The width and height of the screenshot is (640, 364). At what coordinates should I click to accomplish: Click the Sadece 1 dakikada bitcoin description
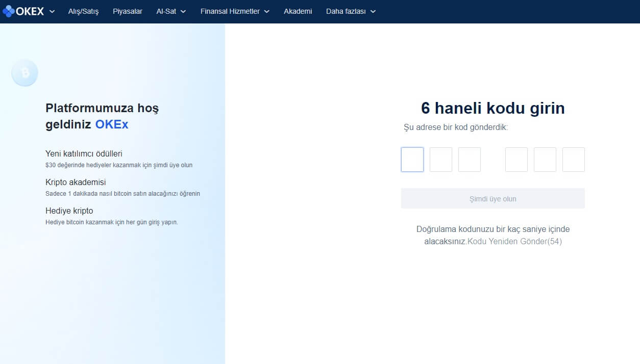pyautogui.click(x=122, y=194)
